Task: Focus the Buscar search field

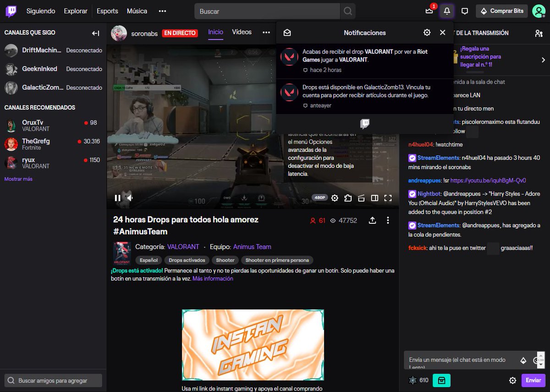Action: (x=267, y=11)
